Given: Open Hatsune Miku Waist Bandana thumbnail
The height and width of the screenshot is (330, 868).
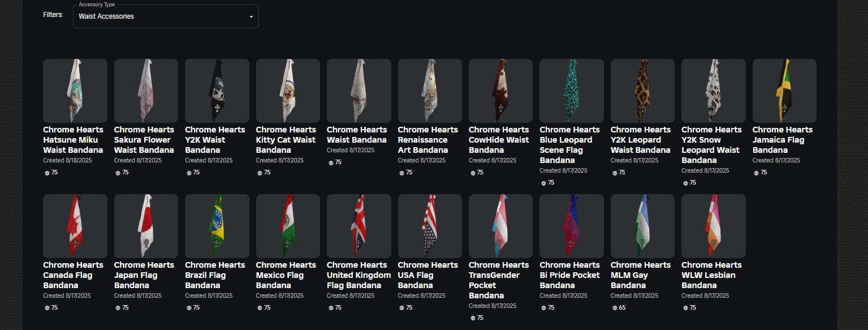Looking at the screenshot, I should [75, 91].
